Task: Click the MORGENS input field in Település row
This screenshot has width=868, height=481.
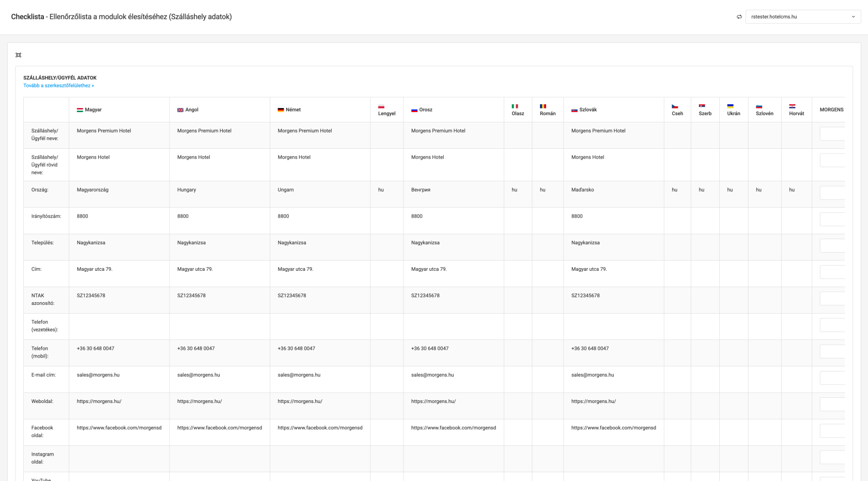Action: [832, 245]
